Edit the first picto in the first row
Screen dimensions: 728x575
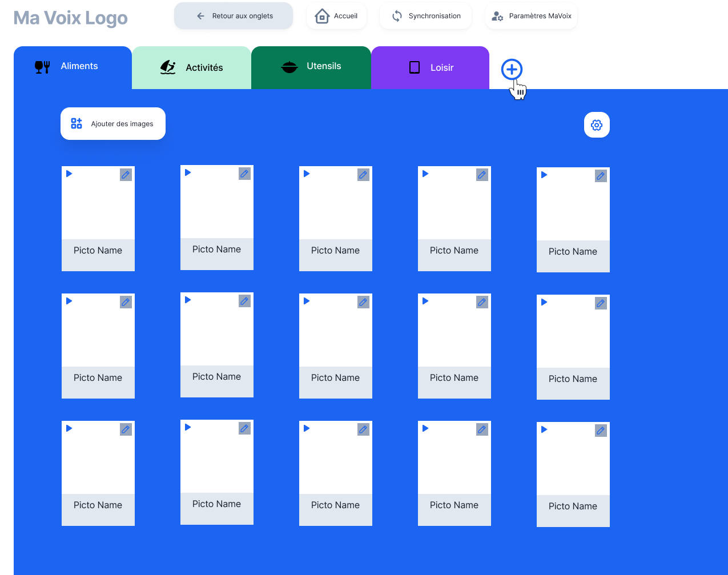click(126, 175)
